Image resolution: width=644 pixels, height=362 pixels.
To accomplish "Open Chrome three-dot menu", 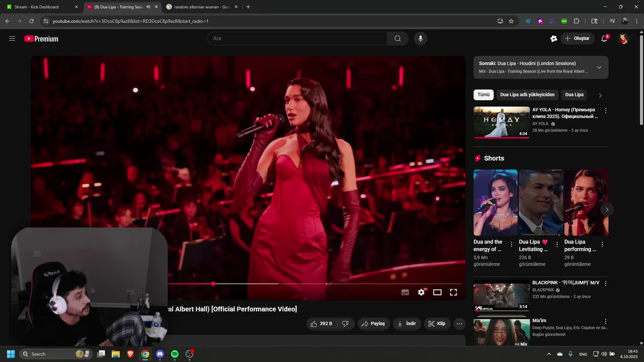I will click(x=637, y=21).
